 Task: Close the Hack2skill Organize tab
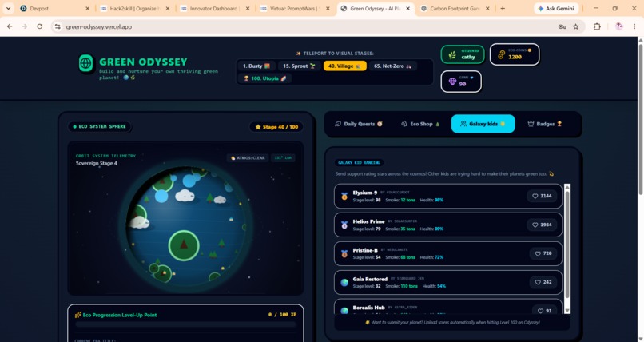[168, 8]
